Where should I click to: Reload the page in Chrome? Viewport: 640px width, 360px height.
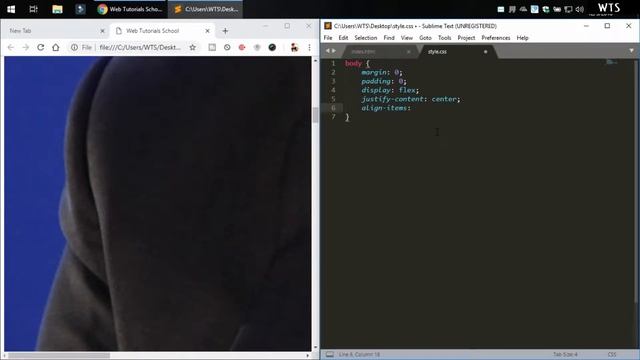(40, 47)
